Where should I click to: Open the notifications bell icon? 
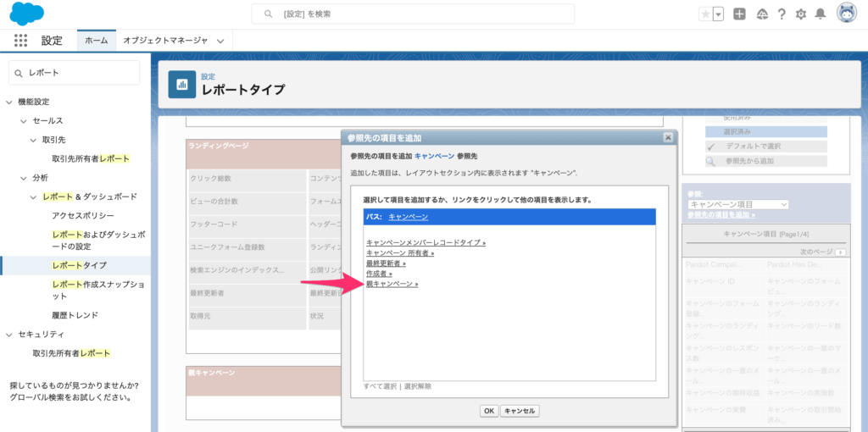click(x=821, y=14)
